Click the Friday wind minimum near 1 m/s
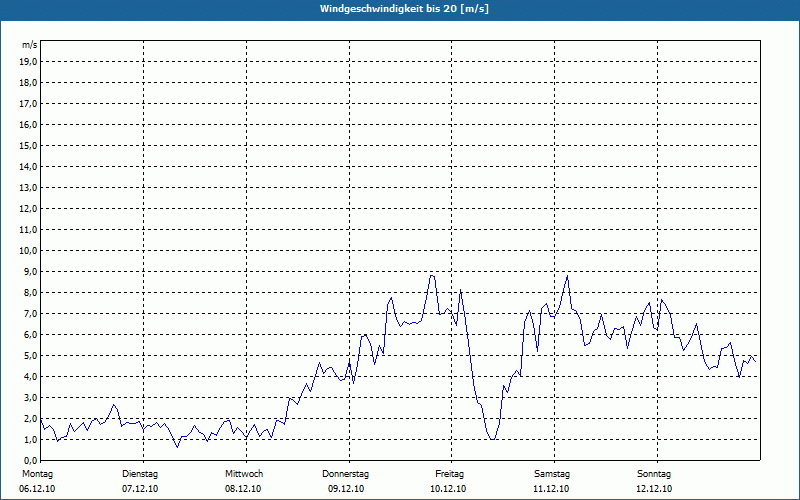The width and height of the screenshot is (800, 500). [x=492, y=439]
